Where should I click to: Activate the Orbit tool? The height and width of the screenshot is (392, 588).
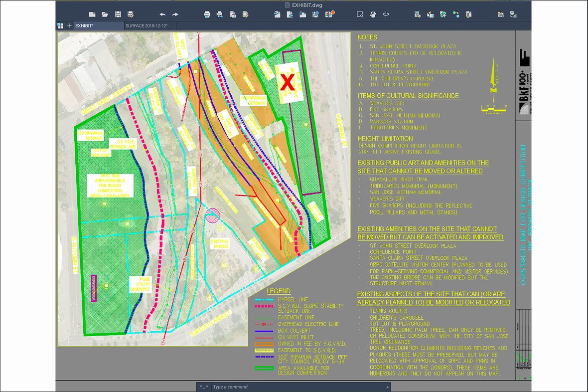click(x=386, y=14)
